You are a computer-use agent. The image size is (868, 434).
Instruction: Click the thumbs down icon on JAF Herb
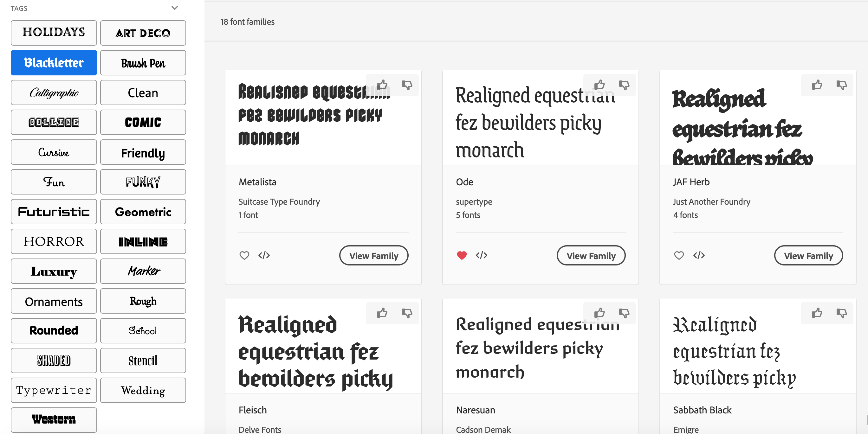tap(841, 85)
